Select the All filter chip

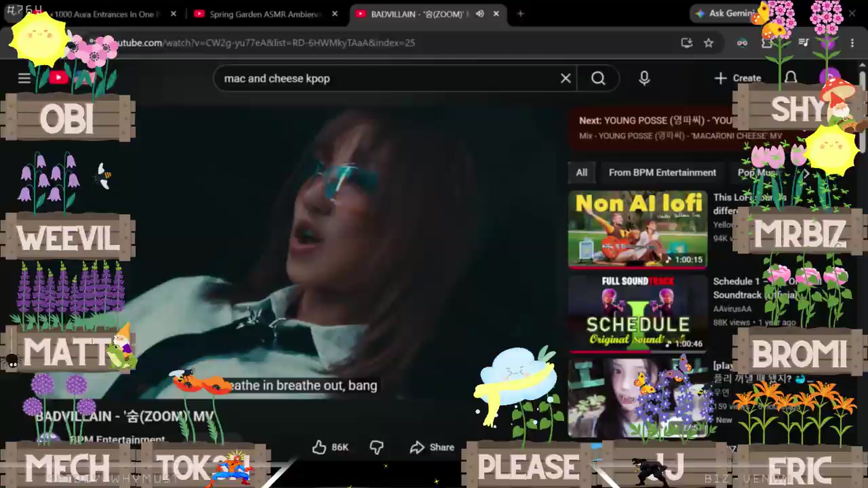point(581,173)
